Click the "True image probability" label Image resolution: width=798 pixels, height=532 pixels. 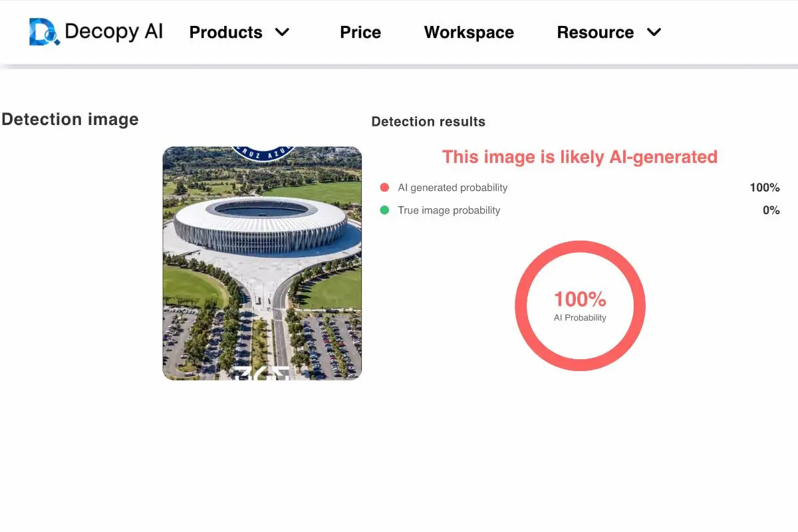[449, 210]
